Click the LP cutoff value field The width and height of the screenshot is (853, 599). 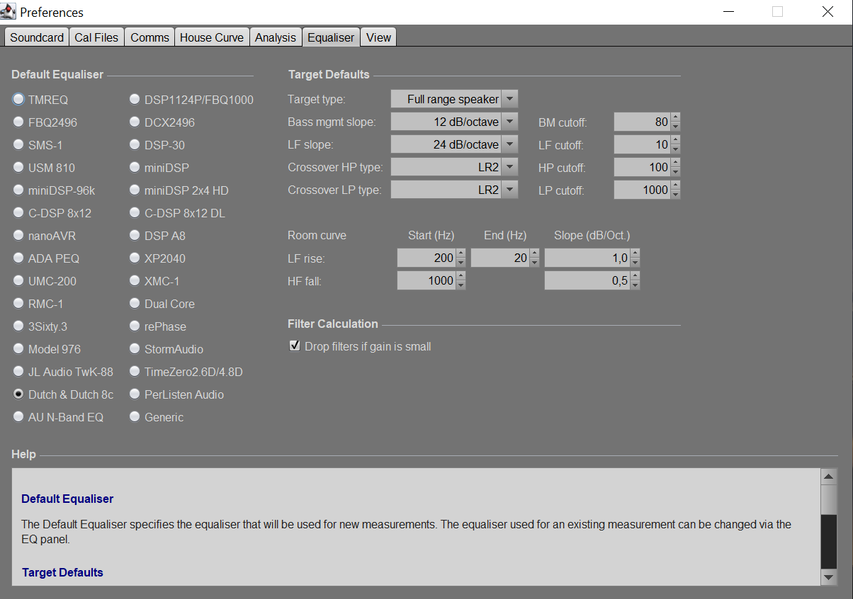coord(642,190)
